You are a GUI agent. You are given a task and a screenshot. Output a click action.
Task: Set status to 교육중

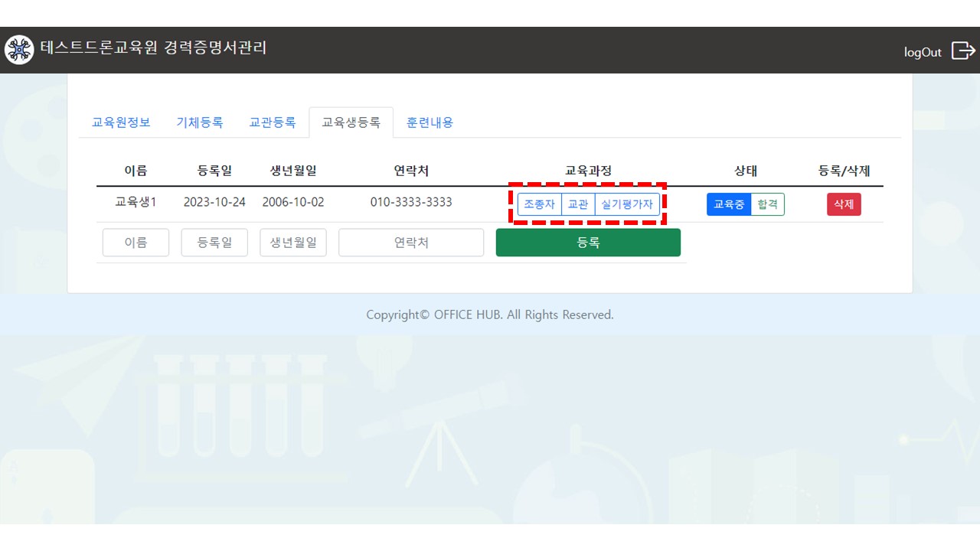(728, 204)
